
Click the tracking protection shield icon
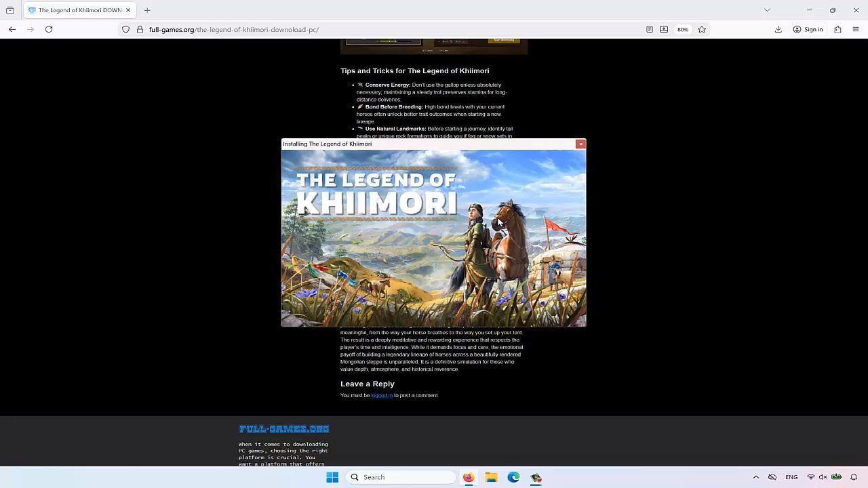pyautogui.click(x=125, y=29)
